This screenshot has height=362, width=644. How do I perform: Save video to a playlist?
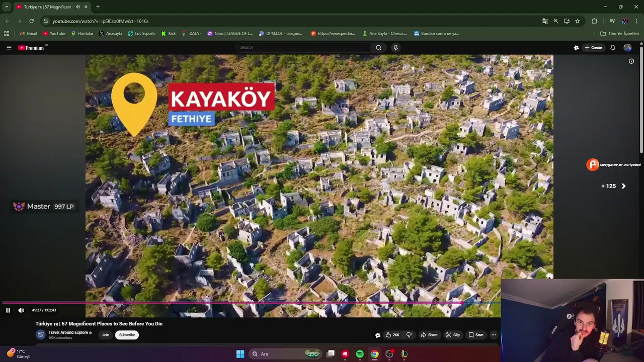[x=475, y=335]
